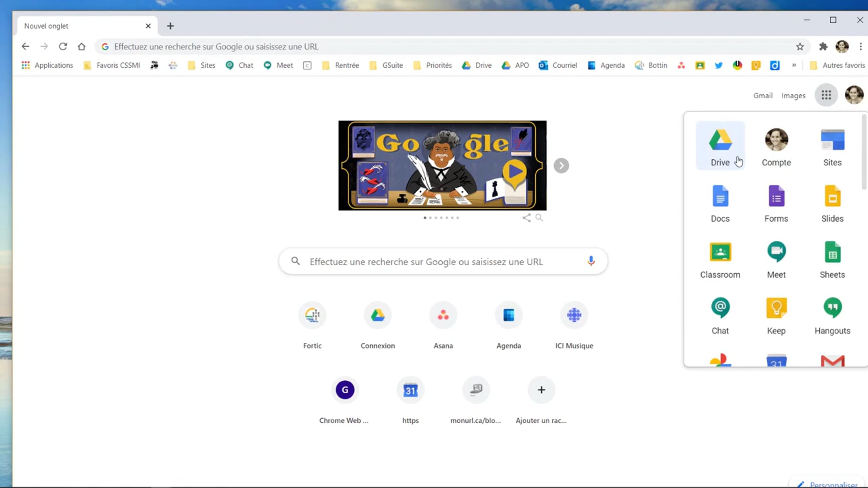
Task: Toggle the Google apps grid button
Action: point(826,95)
